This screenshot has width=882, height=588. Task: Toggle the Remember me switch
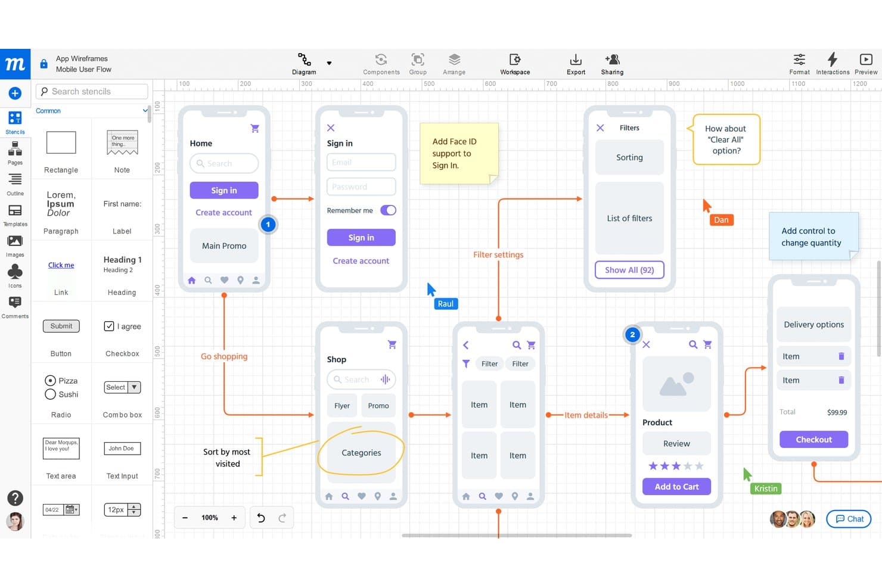click(388, 210)
